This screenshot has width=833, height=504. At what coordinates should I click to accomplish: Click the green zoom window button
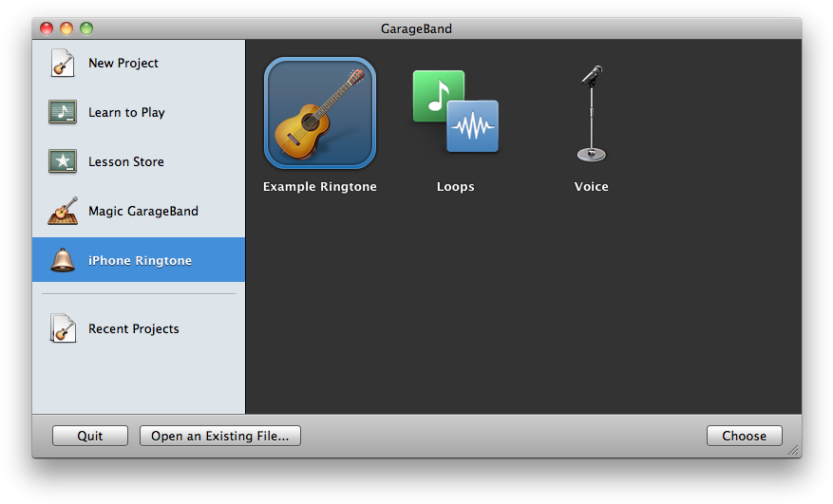[86, 28]
